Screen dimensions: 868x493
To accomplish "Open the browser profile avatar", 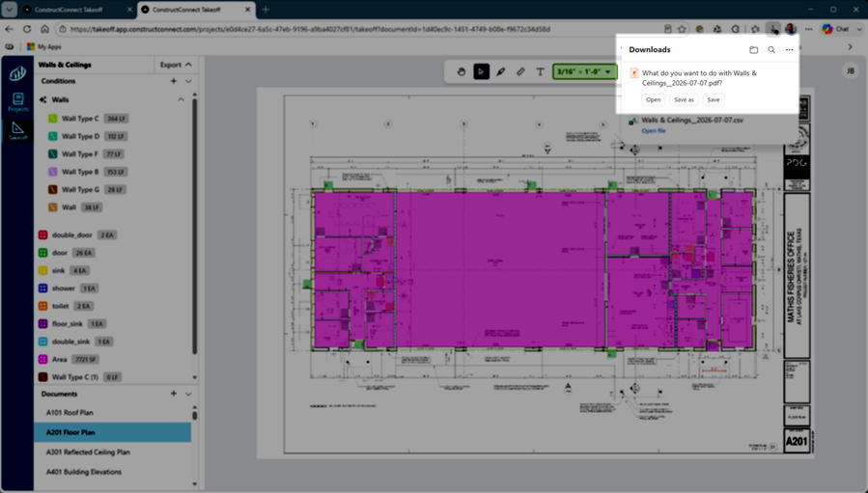I will point(791,29).
